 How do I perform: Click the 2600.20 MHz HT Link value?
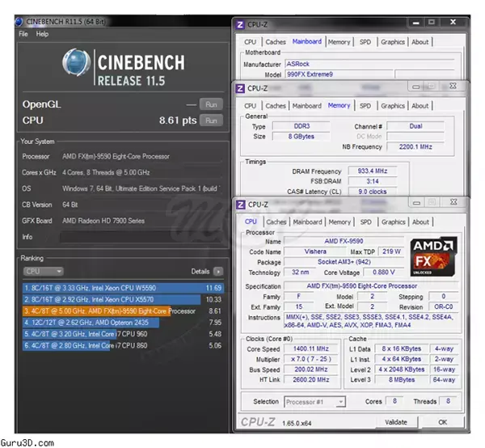click(x=311, y=379)
